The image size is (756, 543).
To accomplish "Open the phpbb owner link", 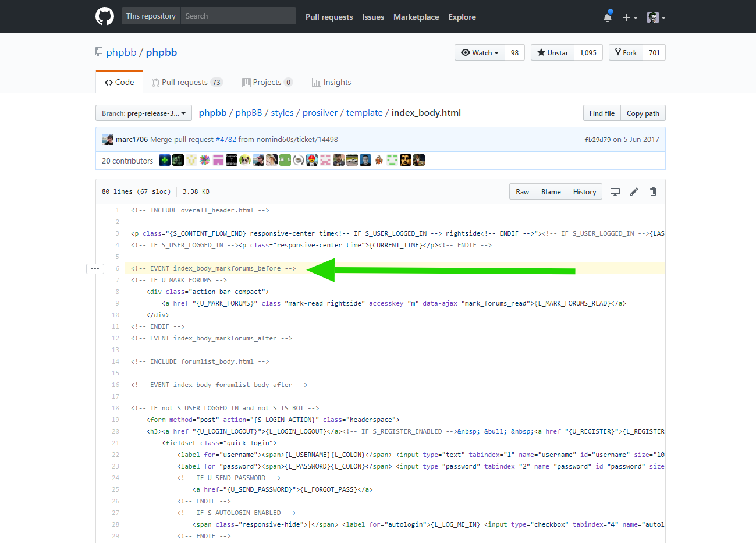I will (121, 52).
